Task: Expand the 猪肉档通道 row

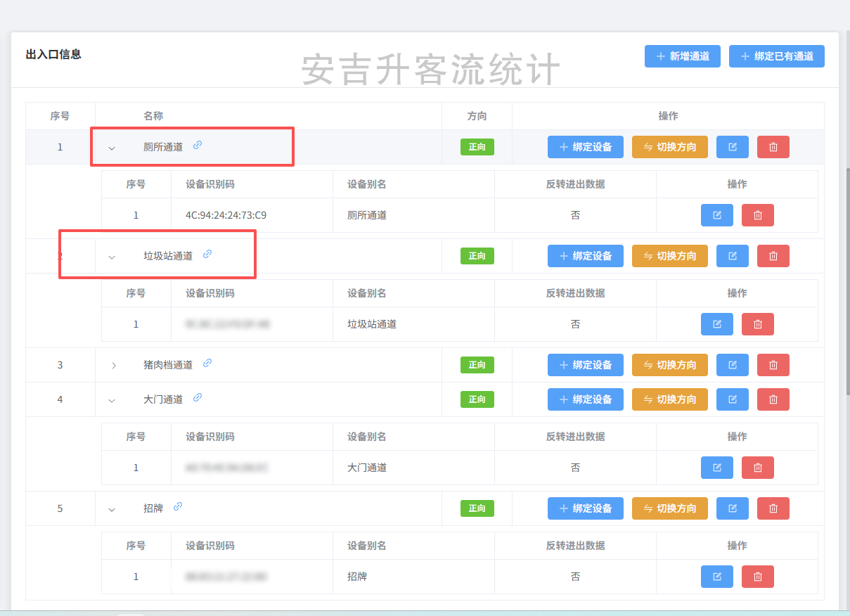Action: pyautogui.click(x=111, y=364)
